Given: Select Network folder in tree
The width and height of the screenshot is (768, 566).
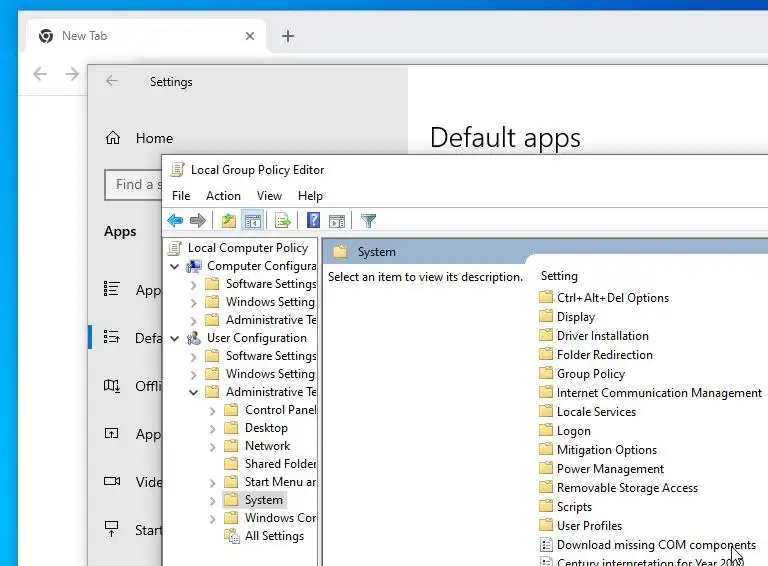Looking at the screenshot, I should (x=257, y=446).
